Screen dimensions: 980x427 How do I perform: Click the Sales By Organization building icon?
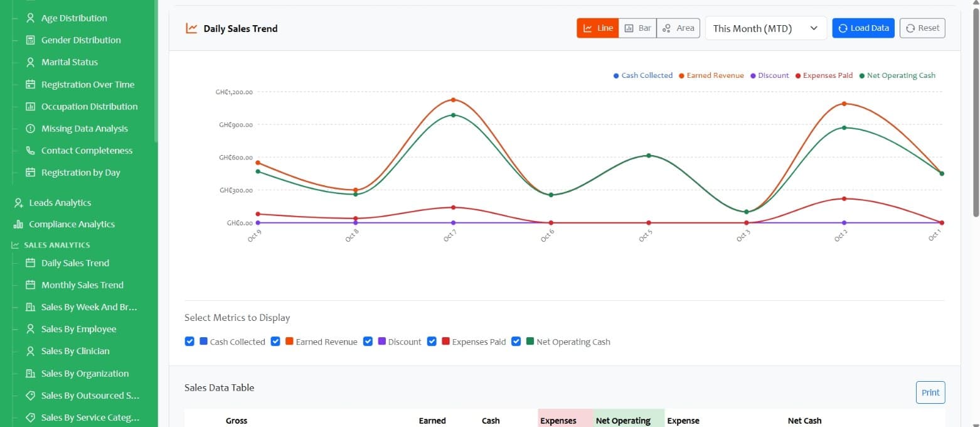pyautogui.click(x=30, y=374)
